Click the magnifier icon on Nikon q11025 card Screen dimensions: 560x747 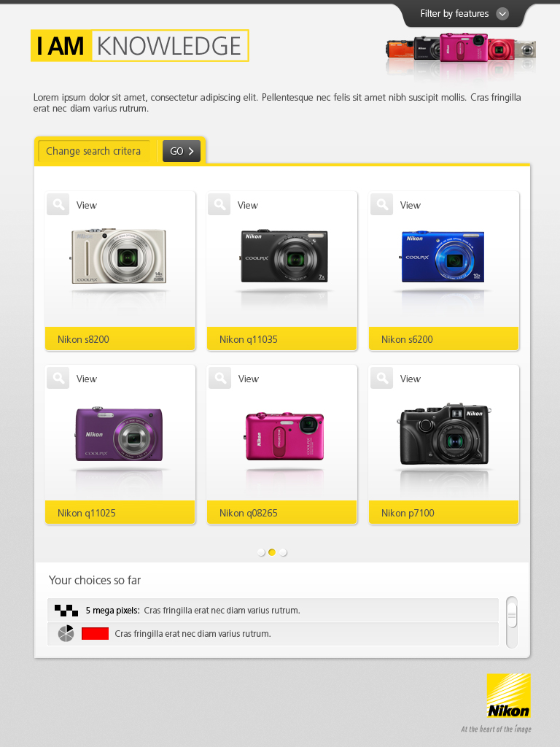coord(58,378)
